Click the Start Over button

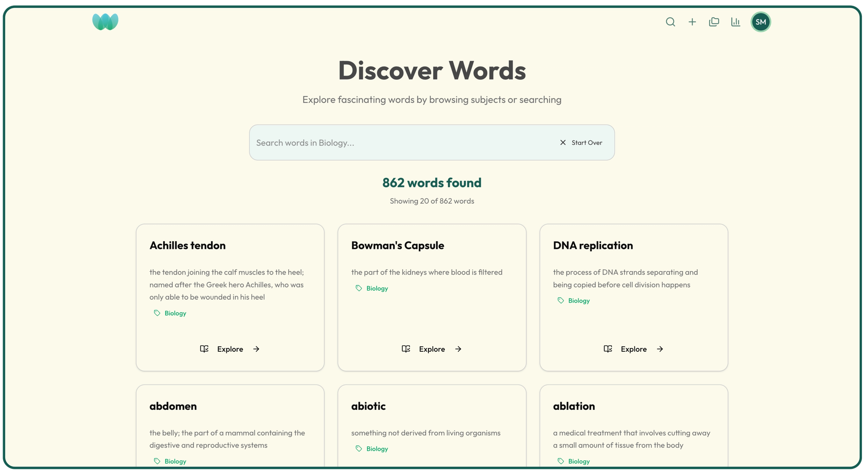click(586, 143)
